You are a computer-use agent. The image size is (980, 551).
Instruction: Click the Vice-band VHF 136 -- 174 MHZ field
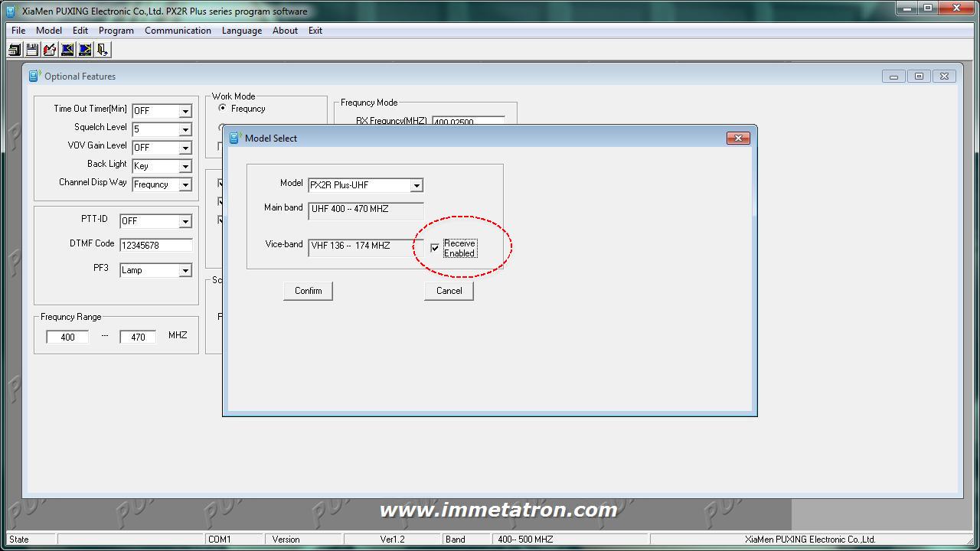click(366, 246)
